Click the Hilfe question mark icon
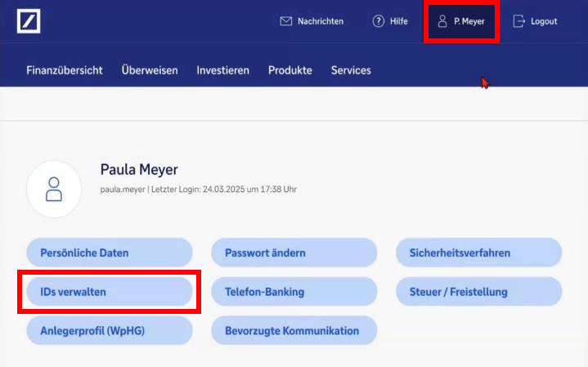This screenshot has width=588, height=367. pos(379,21)
